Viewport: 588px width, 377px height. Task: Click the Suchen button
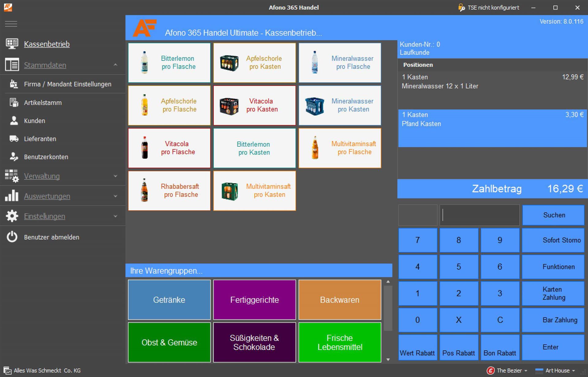[x=553, y=215]
